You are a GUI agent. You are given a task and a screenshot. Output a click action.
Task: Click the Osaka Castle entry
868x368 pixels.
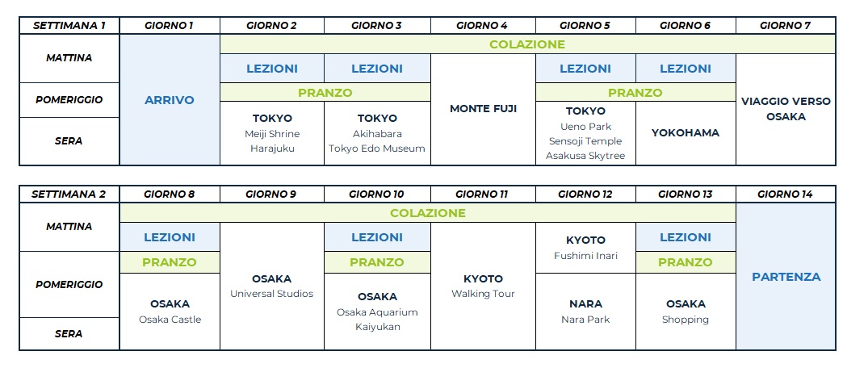[170, 320]
